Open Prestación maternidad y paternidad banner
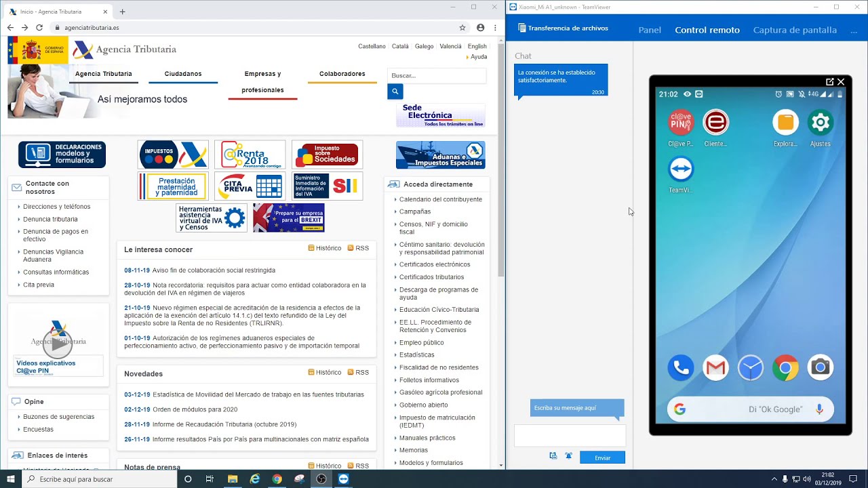This screenshot has height=488, width=868. [x=173, y=186]
